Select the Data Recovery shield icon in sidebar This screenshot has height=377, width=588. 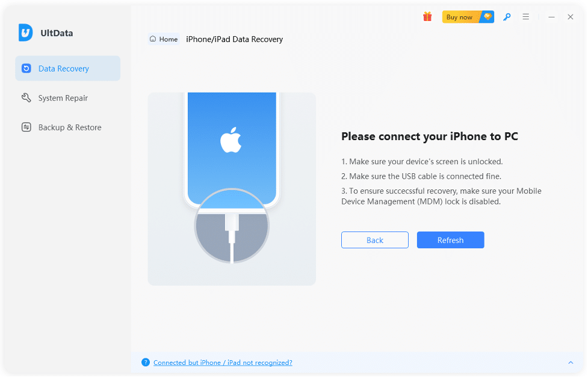coord(26,68)
